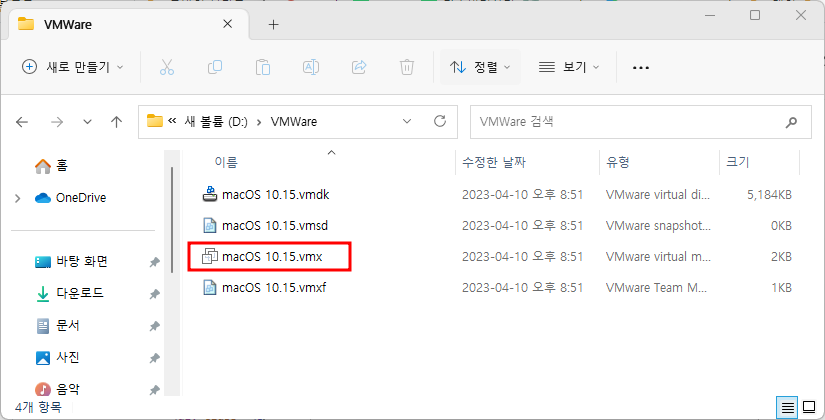Viewport: 825px width, 420px height.
Task: Click the pin icon next to 사진
Action: click(154, 358)
